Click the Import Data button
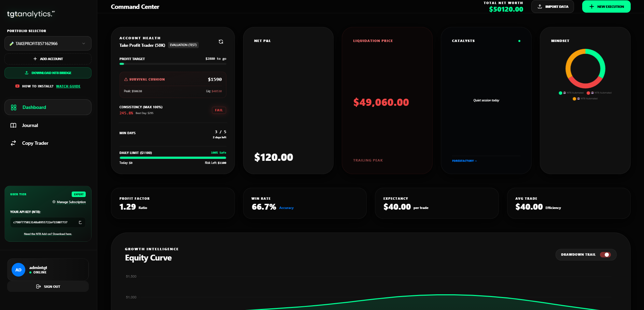The height and width of the screenshot is (310, 644). 552,6
